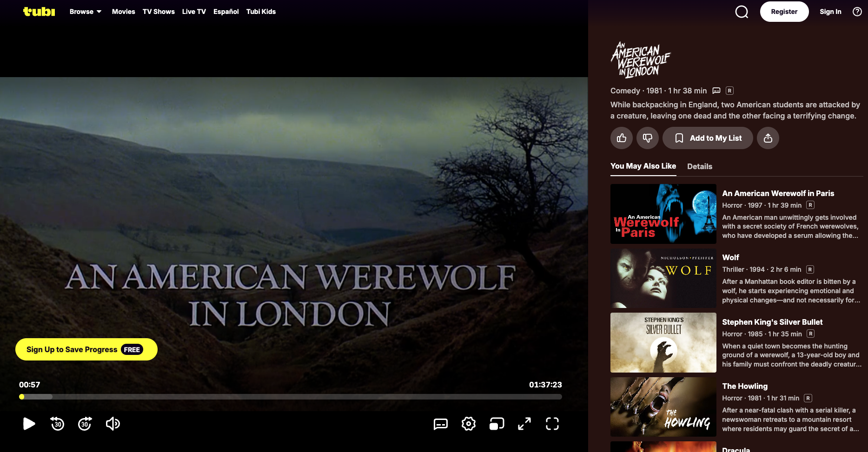Dislike the movie with thumbs down
Screen dimensions: 868x452
[648, 138]
